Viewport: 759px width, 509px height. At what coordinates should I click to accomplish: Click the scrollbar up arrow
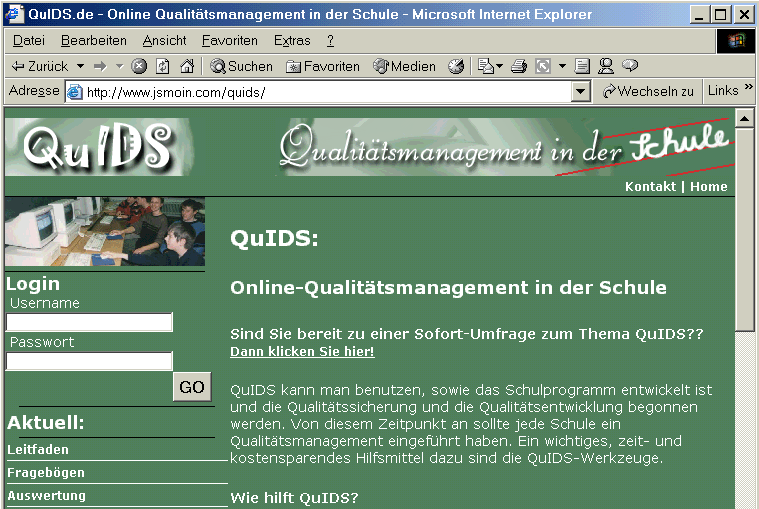point(744,118)
